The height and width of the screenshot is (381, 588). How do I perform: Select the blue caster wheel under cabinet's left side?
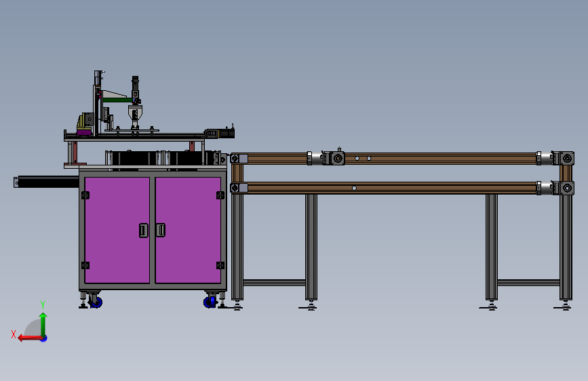pos(96,302)
